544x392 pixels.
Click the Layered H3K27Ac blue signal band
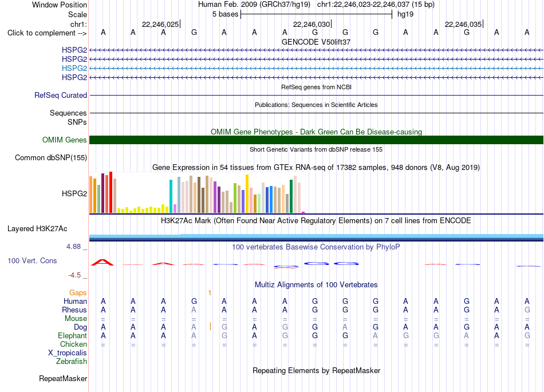[x=316, y=237]
